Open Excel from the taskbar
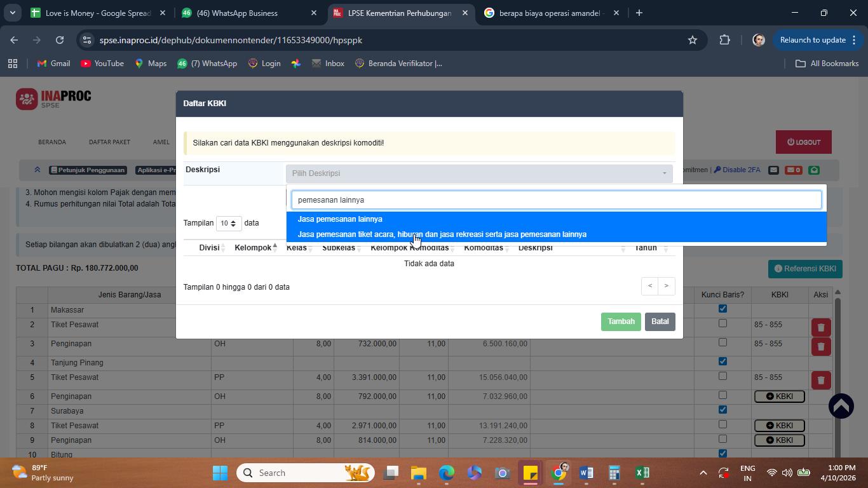868x488 pixels. [x=642, y=473]
